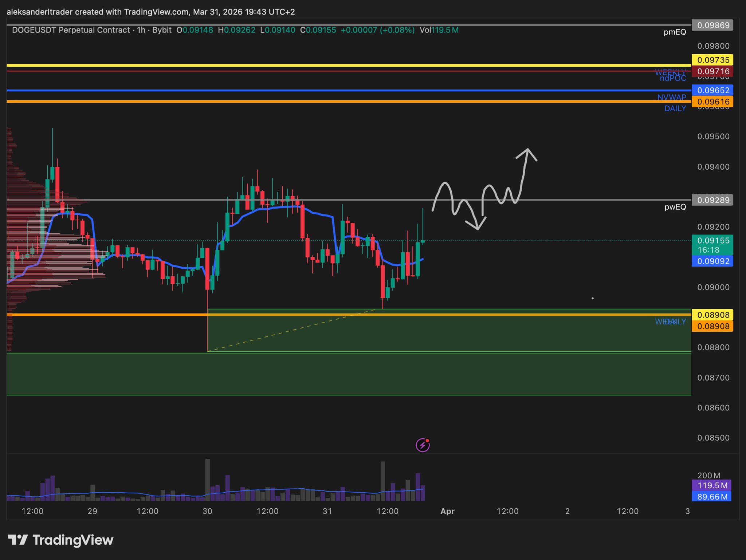Click the pmEQ line label

pos(674,32)
